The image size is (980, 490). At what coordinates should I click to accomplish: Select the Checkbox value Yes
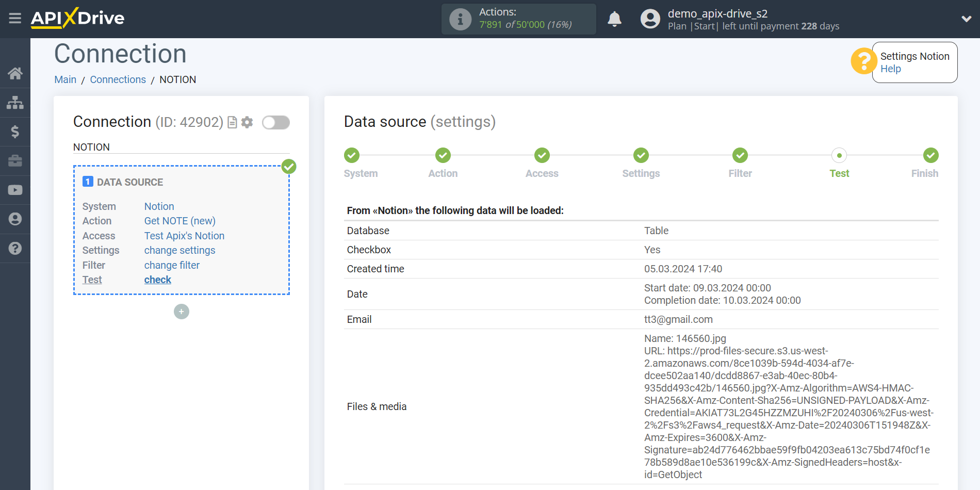pyautogui.click(x=652, y=250)
